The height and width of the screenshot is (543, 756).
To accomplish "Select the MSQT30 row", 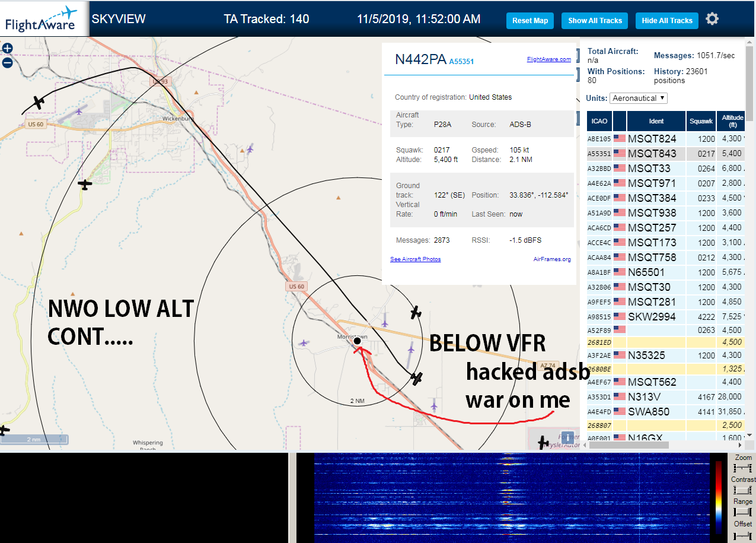I will (666, 287).
